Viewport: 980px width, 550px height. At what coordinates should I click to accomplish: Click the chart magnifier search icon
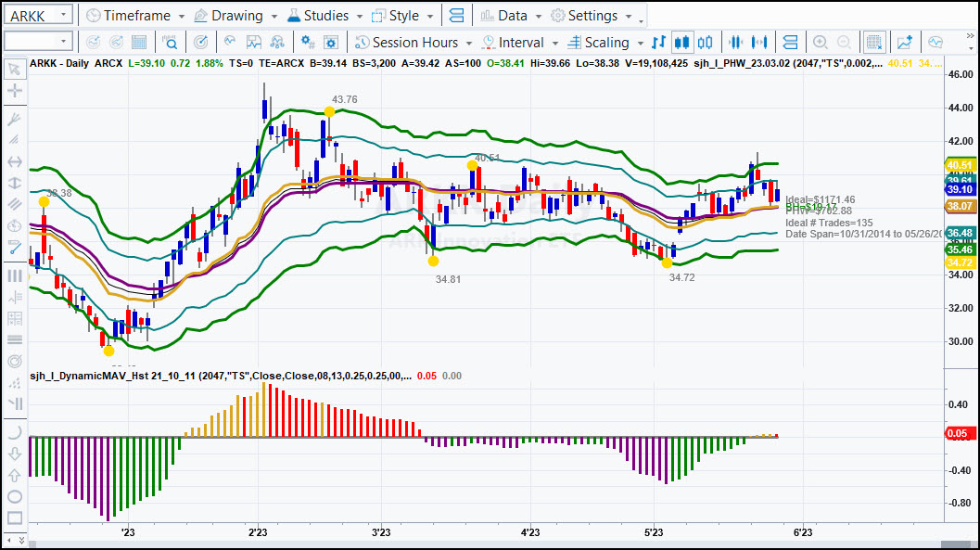(x=170, y=43)
